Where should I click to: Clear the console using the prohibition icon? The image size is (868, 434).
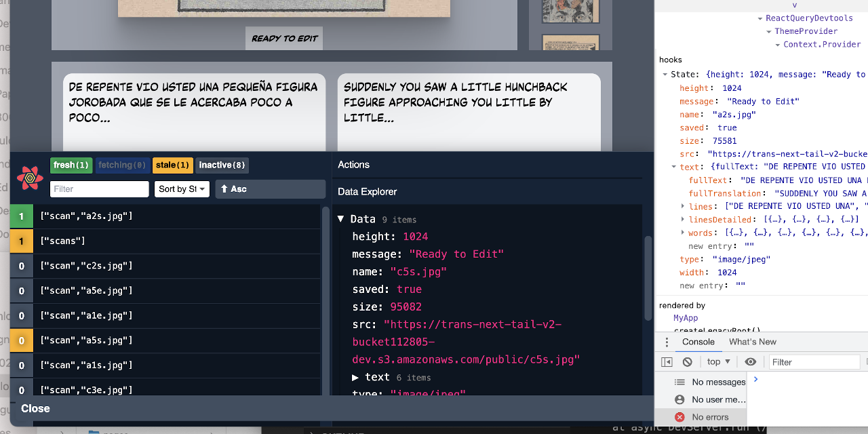(x=688, y=361)
